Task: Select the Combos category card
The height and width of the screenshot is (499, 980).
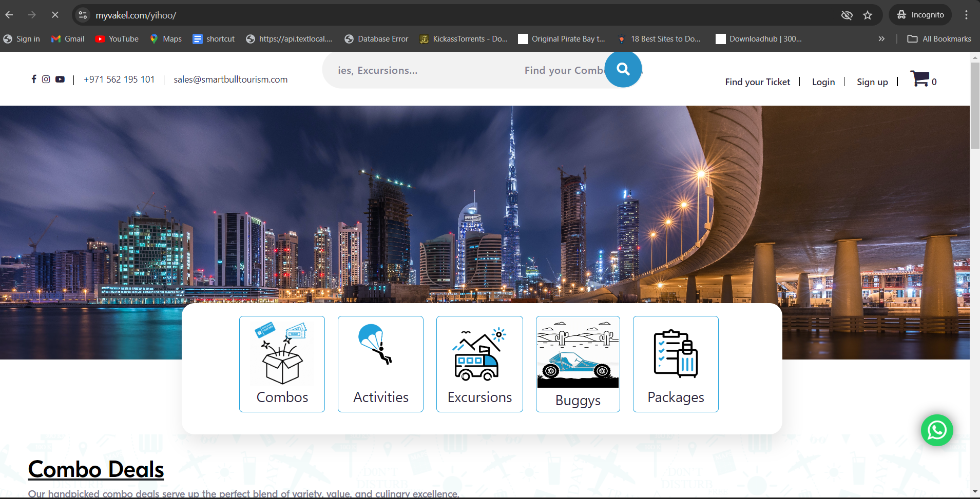Action: point(282,364)
